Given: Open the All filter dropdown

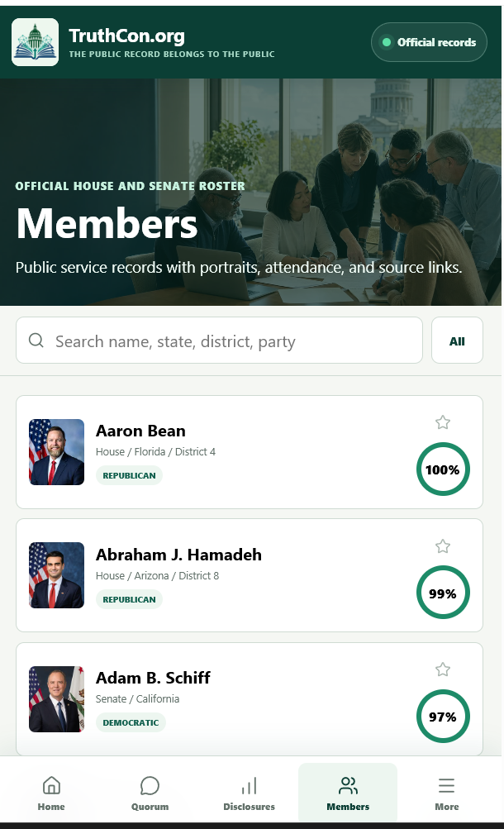Looking at the screenshot, I should pos(457,341).
